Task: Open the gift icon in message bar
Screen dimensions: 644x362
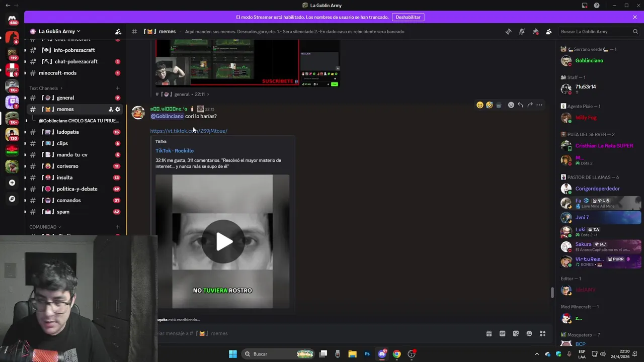Action: coord(489,333)
